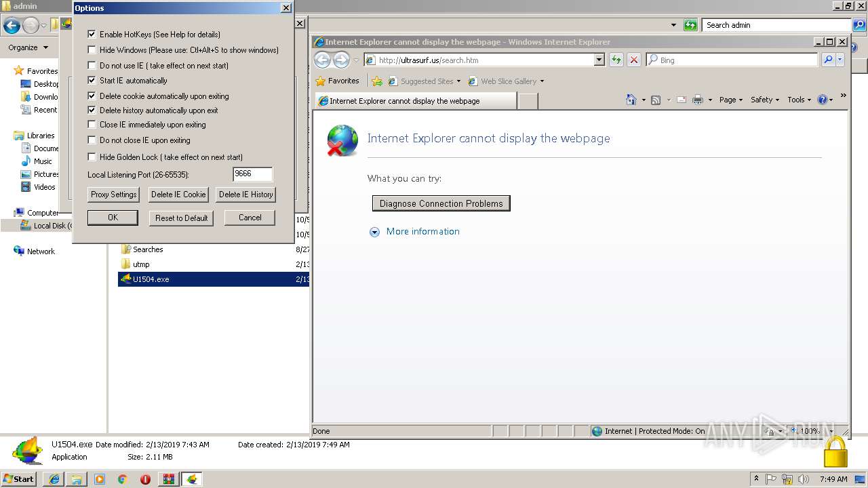
Task: Open Windows Explorer taskbar icon
Action: [77, 479]
